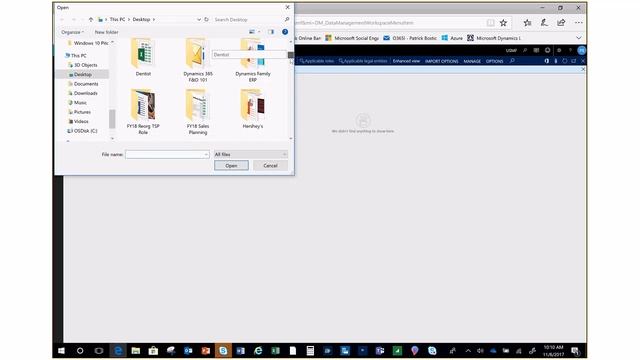Switch to Enhanced view

point(406,61)
